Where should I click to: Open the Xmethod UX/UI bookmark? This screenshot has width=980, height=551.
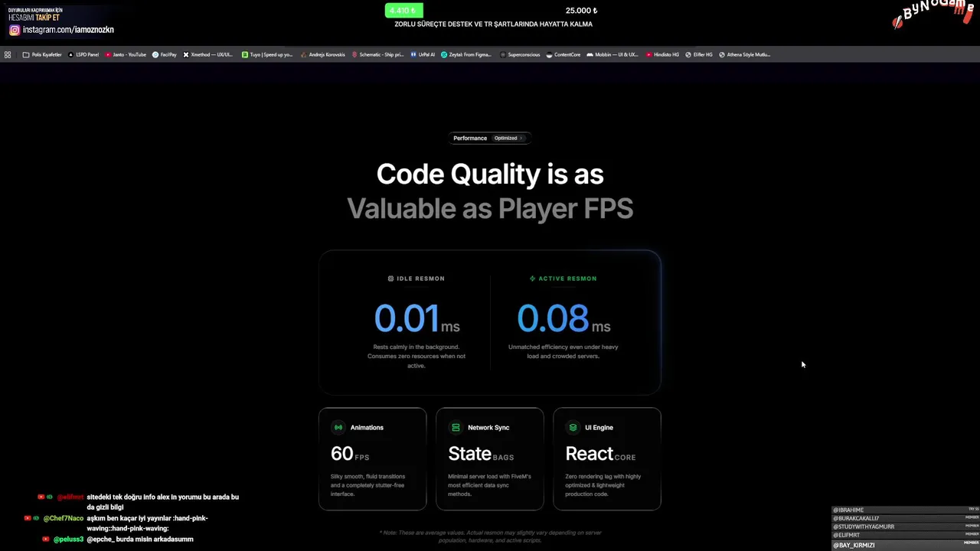coord(208,54)
